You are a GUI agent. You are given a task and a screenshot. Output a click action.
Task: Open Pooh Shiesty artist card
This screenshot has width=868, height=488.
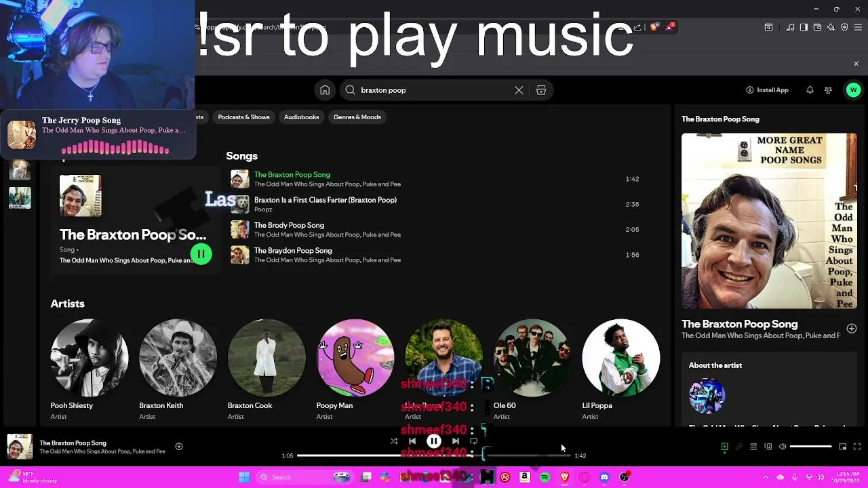pyautogui.click(x=89, y=370)
